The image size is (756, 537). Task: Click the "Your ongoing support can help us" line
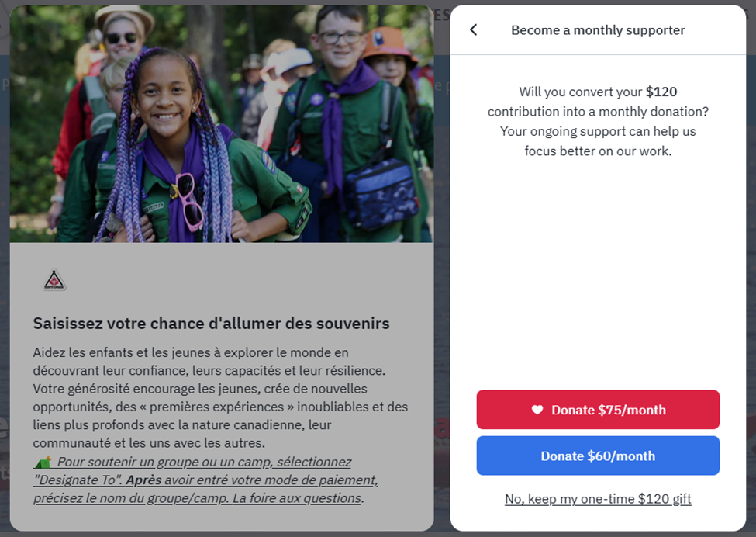click(598, 131)
